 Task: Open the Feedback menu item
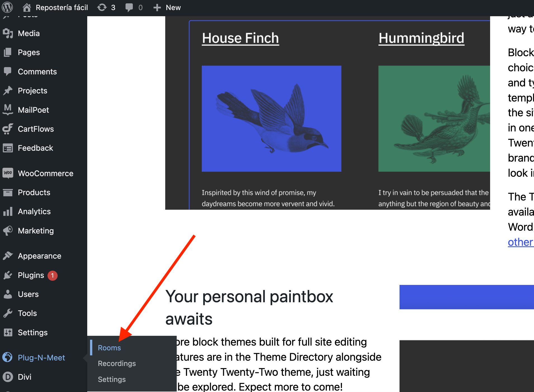coord(35,148)
